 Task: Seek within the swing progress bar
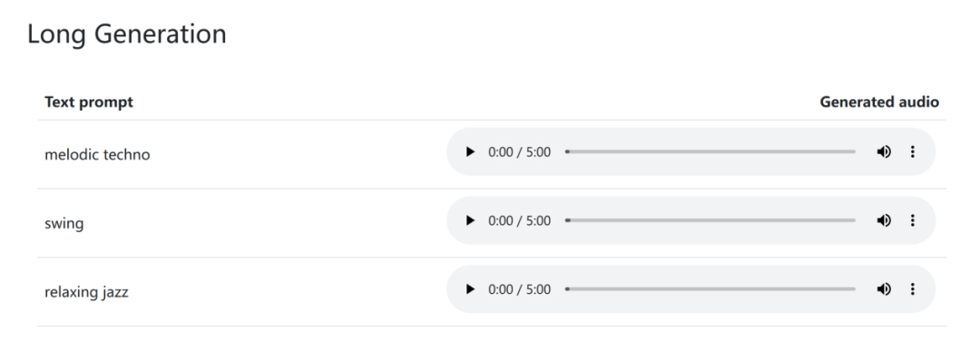[710, 220]
